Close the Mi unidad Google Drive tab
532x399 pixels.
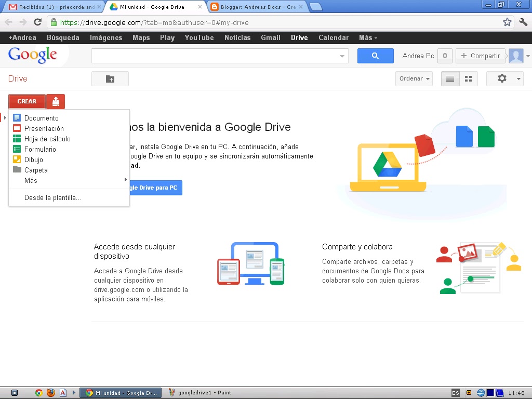[x=200, y=7]
